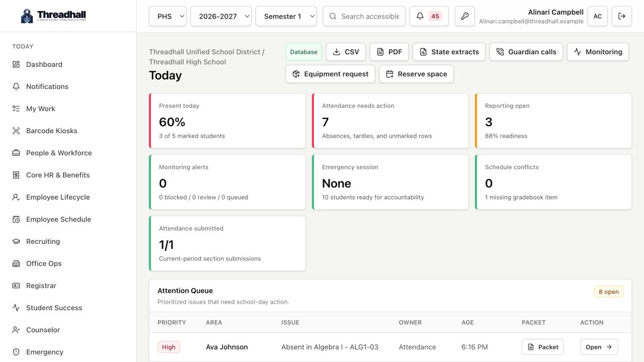
Task: Open the Attendance submitted card
Action: (x=227, y=243)
